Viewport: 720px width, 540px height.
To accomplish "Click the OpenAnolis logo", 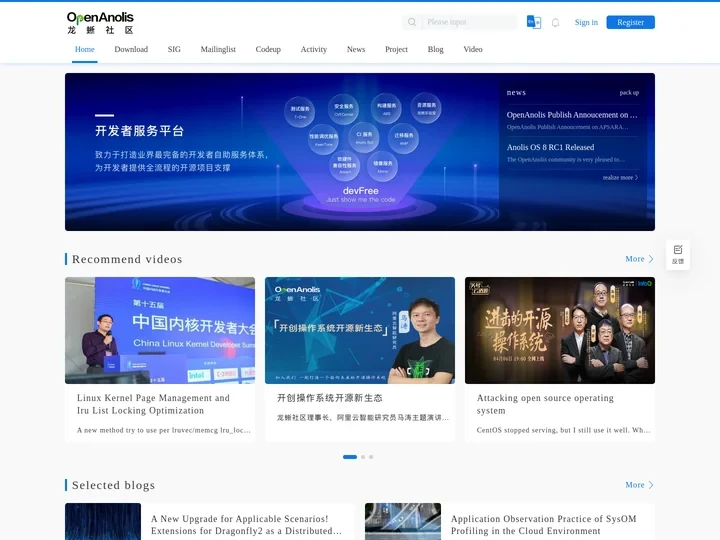I will point(100,23).
